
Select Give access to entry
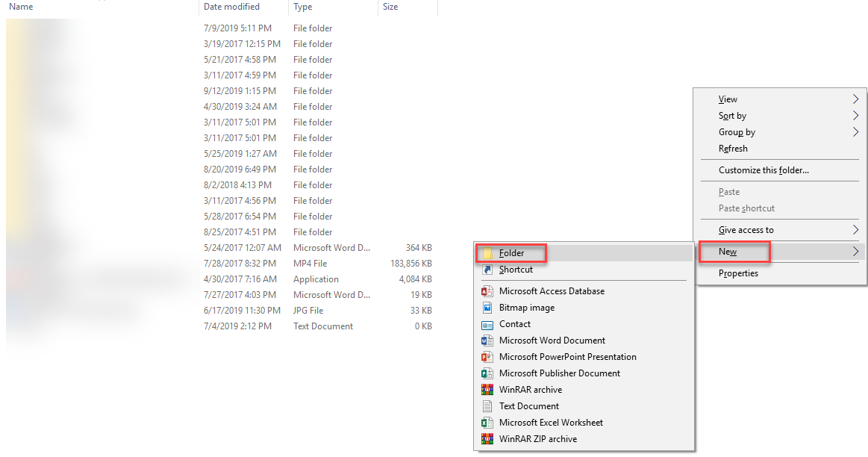781,230
